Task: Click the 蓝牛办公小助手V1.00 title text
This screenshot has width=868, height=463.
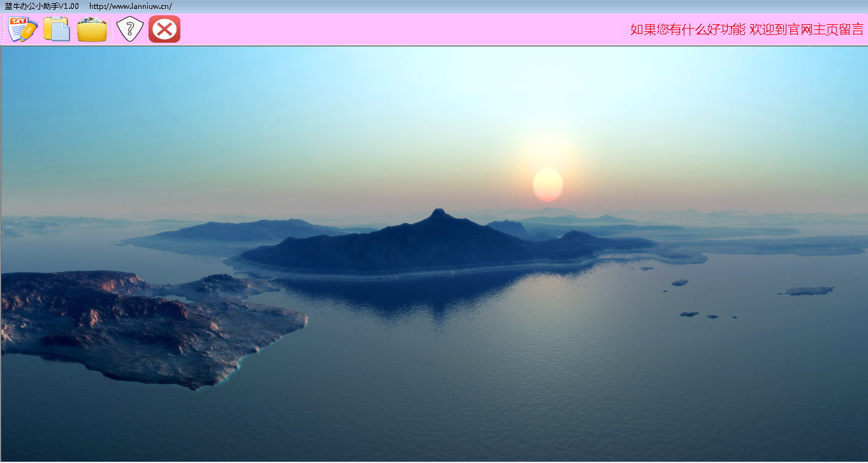Action: (42, 6)
